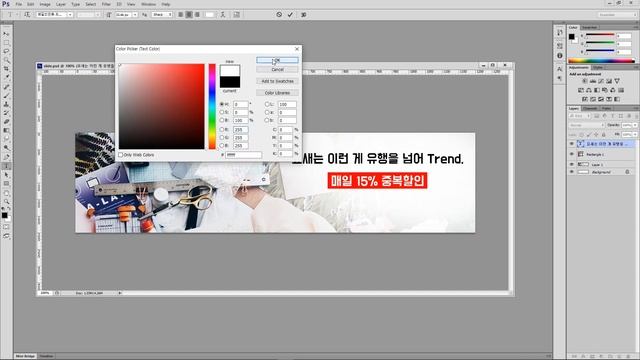
Task: Open Color Libraries from the picker
Action: 278,93
